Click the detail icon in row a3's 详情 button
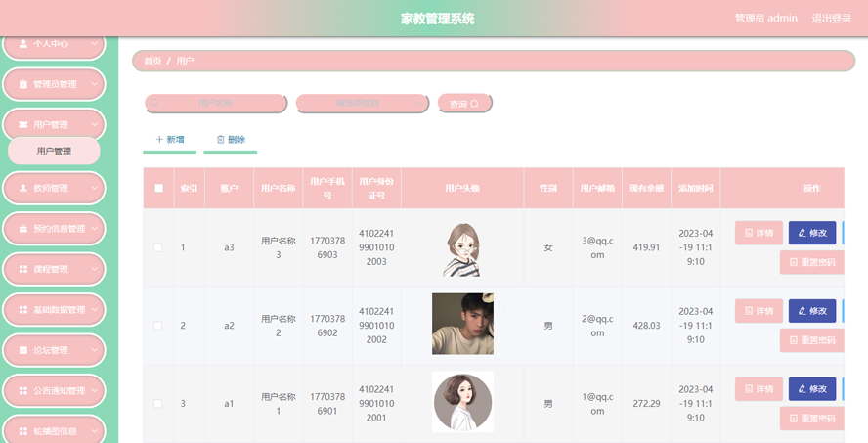868x443 pixels. (749, 233)
